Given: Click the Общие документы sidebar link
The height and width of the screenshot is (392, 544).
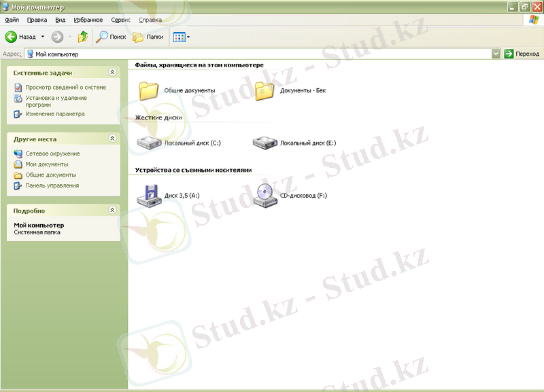Looking at the screenshot, I should tap(50, 175).
